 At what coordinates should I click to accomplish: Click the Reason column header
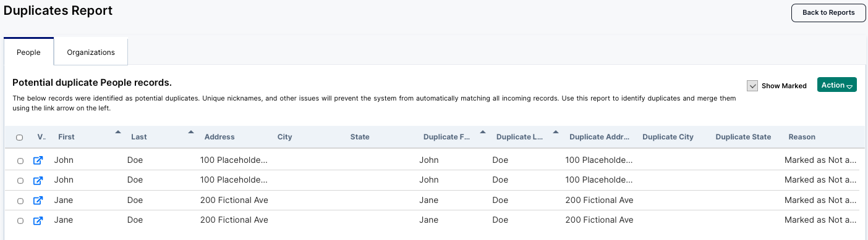point(802,137)
